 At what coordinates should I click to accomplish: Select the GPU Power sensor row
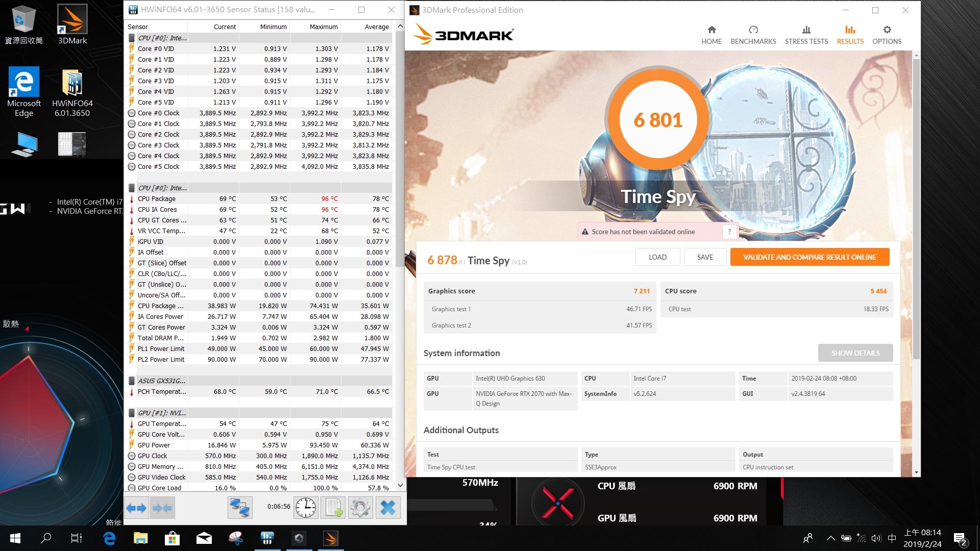tap(259, 445)
